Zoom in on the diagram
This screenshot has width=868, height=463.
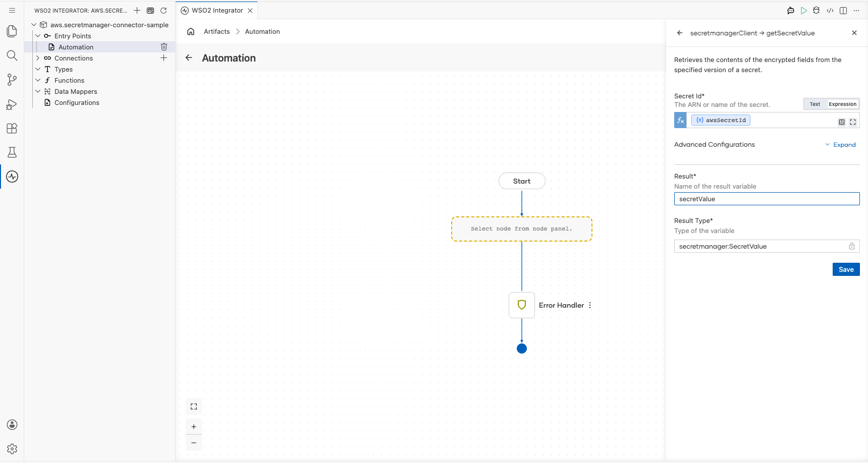[x=194, y=427]
